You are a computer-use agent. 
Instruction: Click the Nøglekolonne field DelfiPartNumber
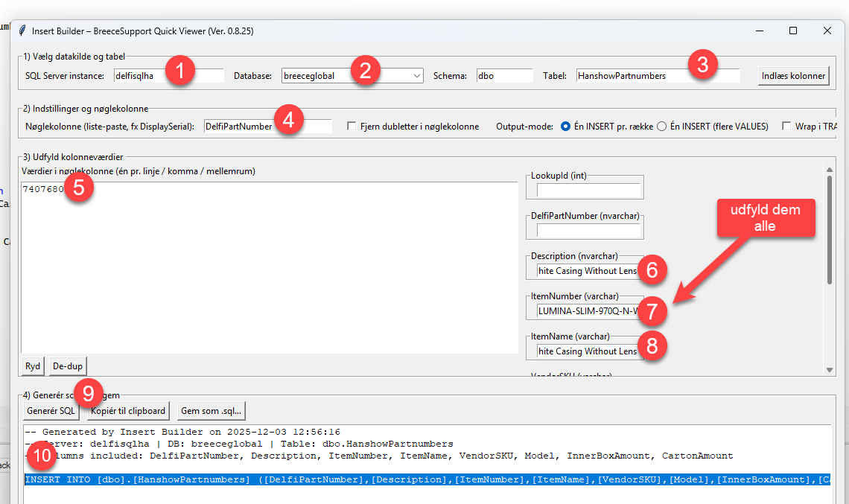[x=268, y=126]
